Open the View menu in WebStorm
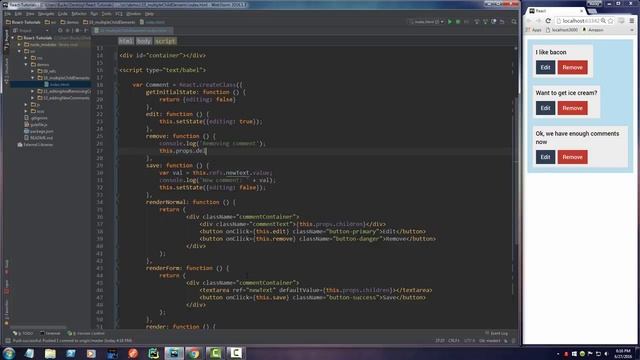Image resolution: width=640 pixels, height=360 pixels. 30,14
